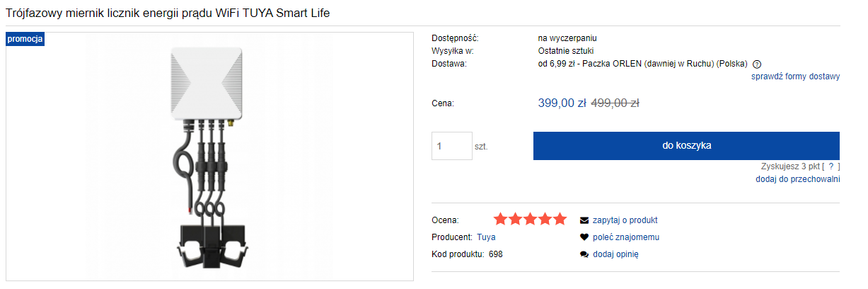Screen dimensions: 868x289
Task: Open the dodaj opinię link
Action: pos(615,254)
